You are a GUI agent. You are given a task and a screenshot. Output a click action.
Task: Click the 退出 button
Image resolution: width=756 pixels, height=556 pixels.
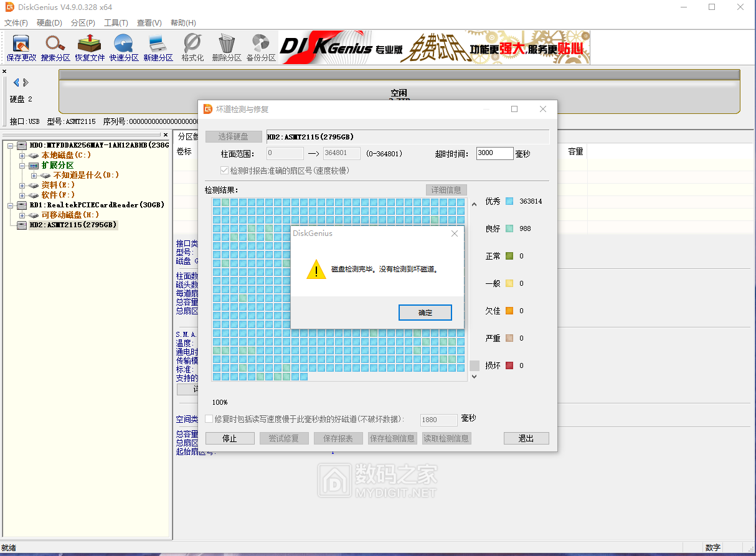pyautogui.click(x=526, y=438)
